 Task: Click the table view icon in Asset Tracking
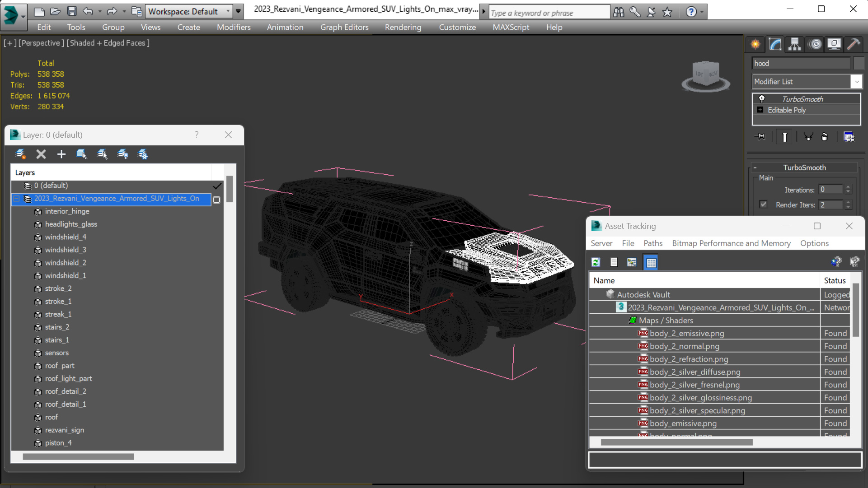[651, 262]
